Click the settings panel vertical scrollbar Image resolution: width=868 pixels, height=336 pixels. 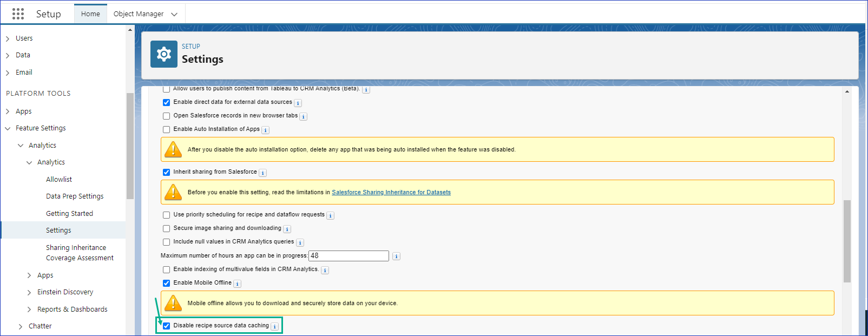[x=847, y=241]
